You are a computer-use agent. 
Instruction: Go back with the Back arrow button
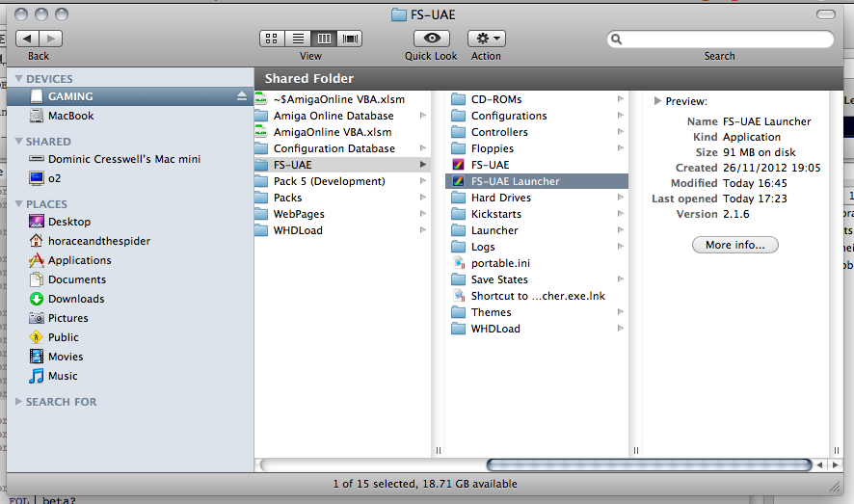point(27,39)
